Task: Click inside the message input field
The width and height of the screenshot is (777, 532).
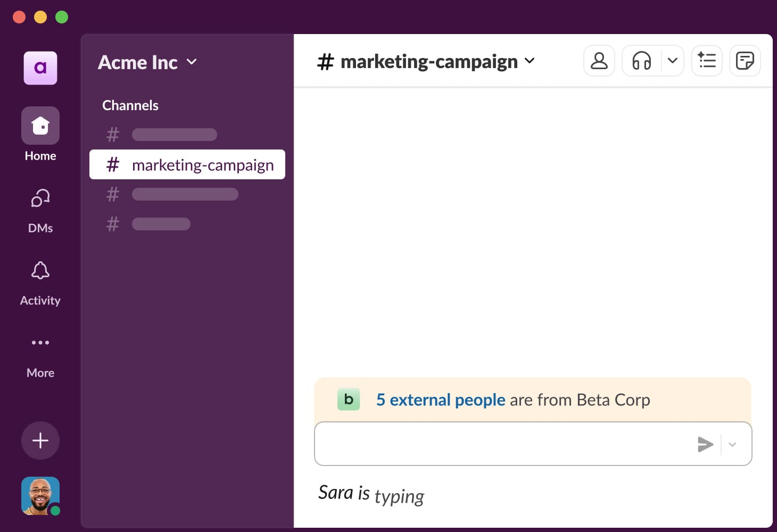Action: pos(506,444)
